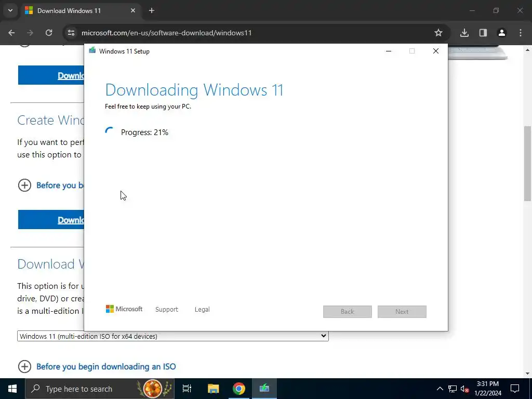Open Chrome's three-dot menu
This screenshot has height=399, width=532.
(521, 33)
